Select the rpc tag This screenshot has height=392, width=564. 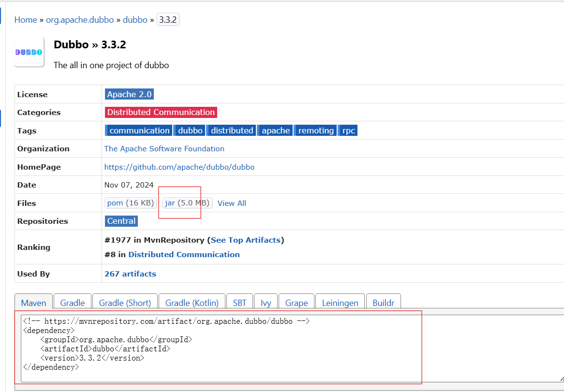click(348, 131)
